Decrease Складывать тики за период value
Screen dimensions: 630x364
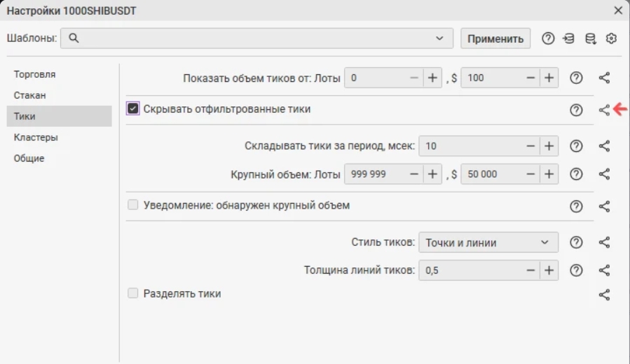pyautogui.click(x=530, y=146)
